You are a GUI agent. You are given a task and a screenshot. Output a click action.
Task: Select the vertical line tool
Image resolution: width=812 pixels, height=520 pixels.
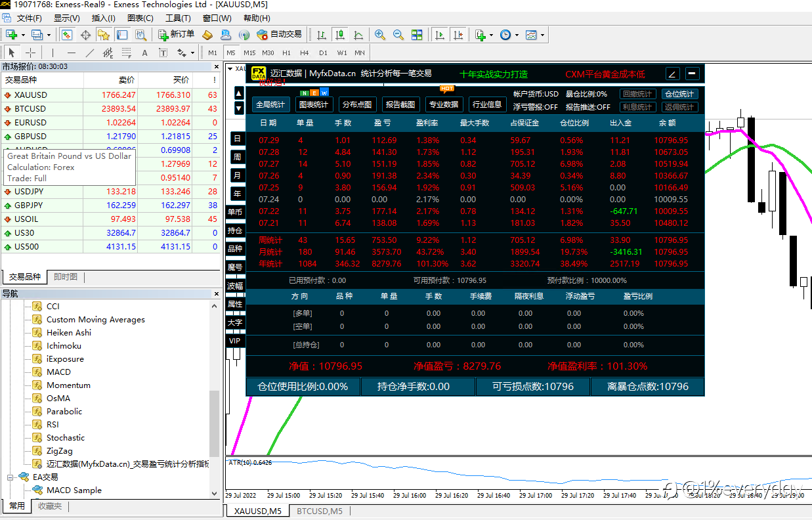[53, 53]
